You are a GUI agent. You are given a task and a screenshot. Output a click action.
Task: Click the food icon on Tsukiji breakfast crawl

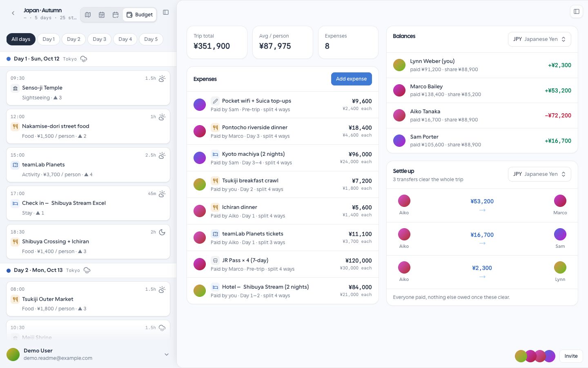[215, 181]
